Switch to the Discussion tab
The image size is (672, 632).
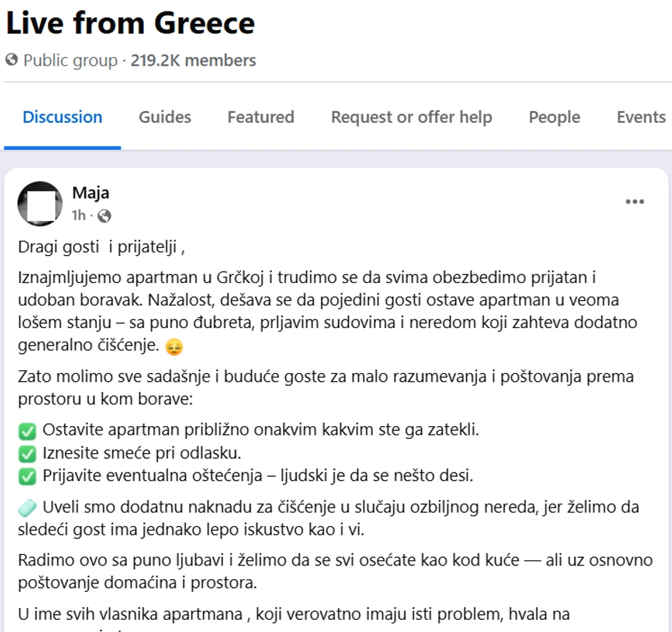[x=62, y=117]
